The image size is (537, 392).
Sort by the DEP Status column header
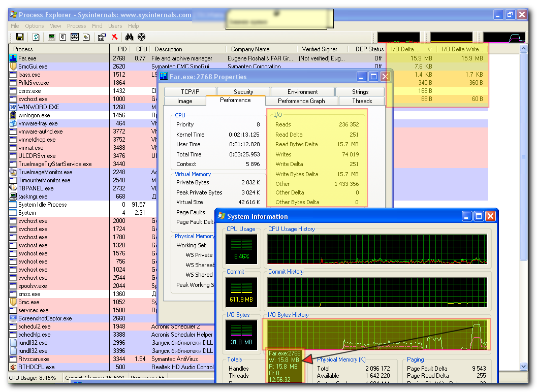367,49
